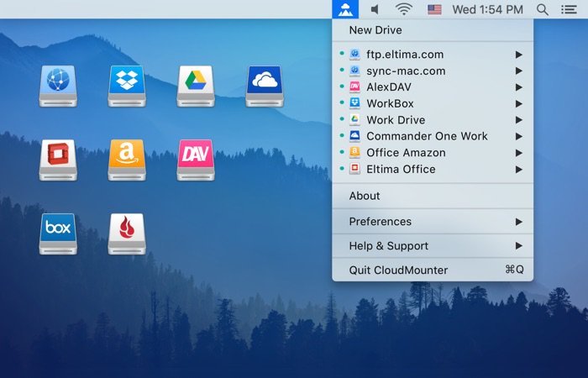Click the CloudMounter menu bar icon

345,9
